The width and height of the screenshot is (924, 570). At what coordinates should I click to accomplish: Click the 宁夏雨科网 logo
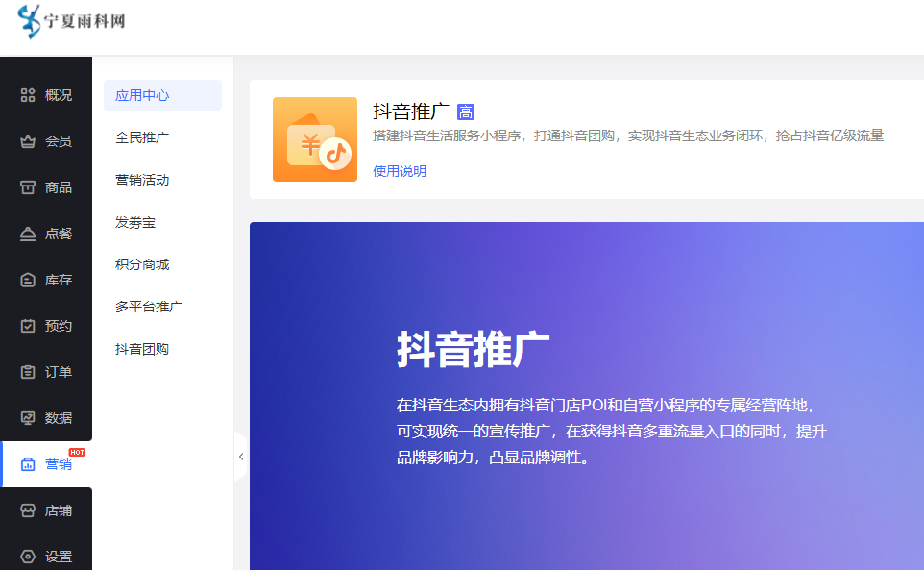pos(71,21)
